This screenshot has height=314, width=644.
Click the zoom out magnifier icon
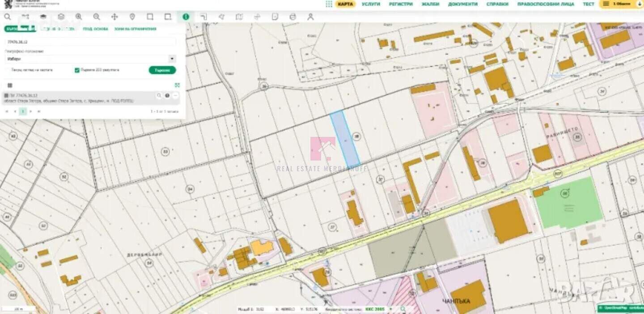97,17
